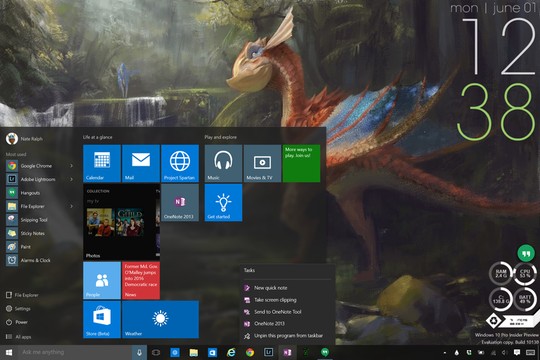
Task: Open Settings from the Start menu
Action: (x=18, y=309)
